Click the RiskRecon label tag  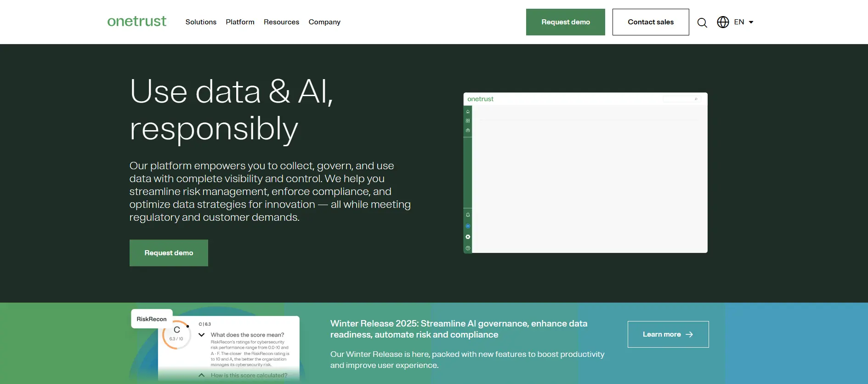[x=152, y=319]
